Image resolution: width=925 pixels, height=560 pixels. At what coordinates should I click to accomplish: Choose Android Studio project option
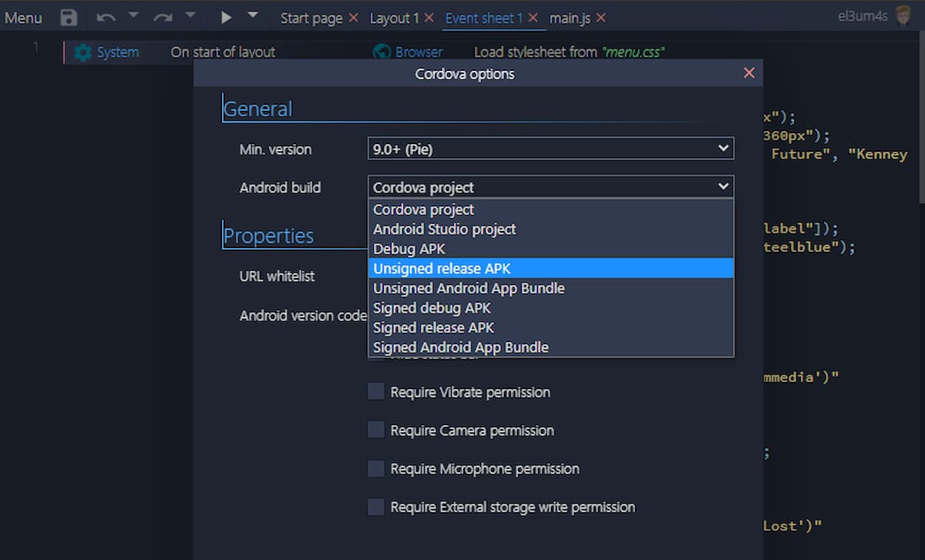point(550,229)
